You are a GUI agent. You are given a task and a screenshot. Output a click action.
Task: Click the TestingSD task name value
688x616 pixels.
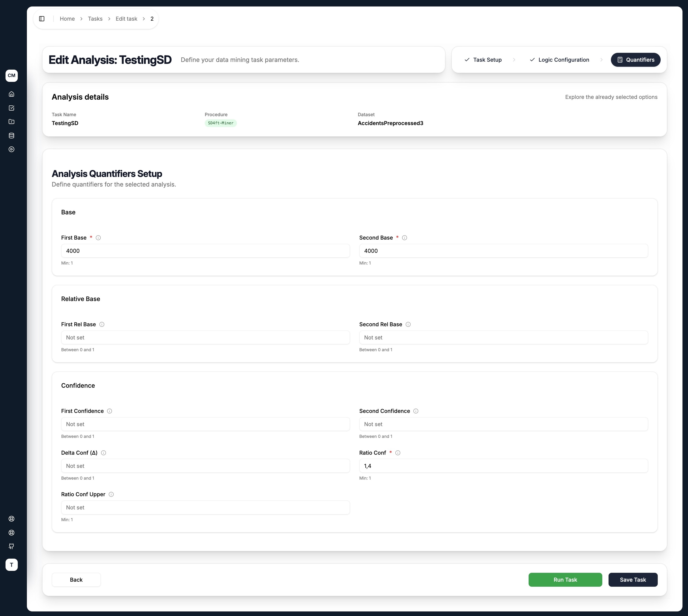coord(65,123)
